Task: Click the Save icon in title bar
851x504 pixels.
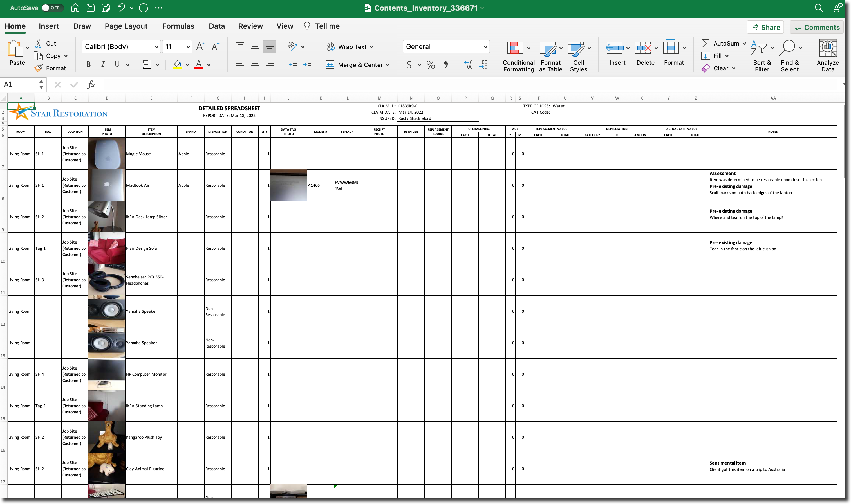Action: [x=90, y=8]
